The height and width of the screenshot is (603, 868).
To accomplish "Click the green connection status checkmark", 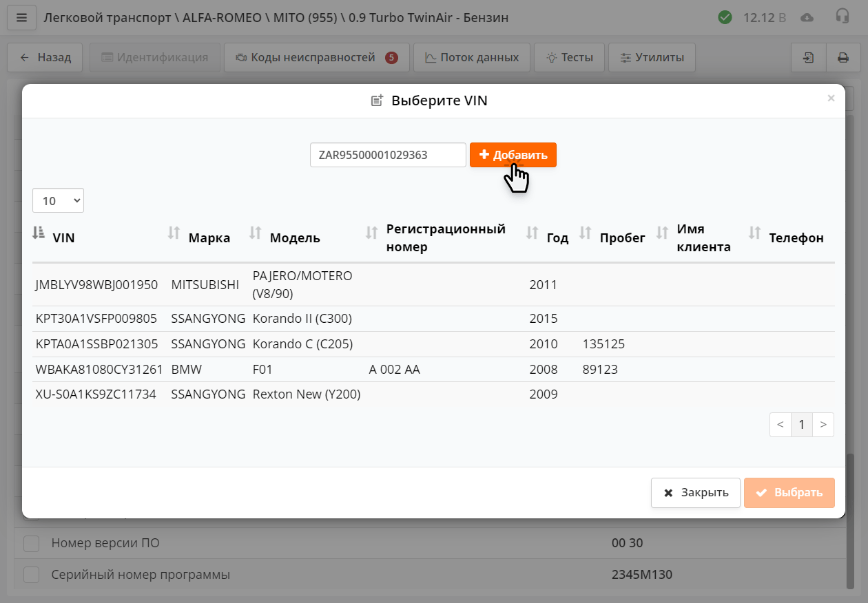I will tap(725, 17).
